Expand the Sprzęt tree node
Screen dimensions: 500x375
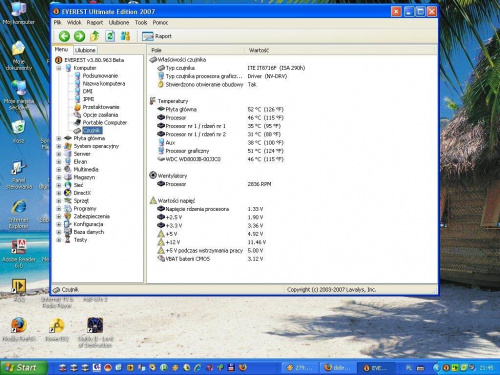[59, 201]
